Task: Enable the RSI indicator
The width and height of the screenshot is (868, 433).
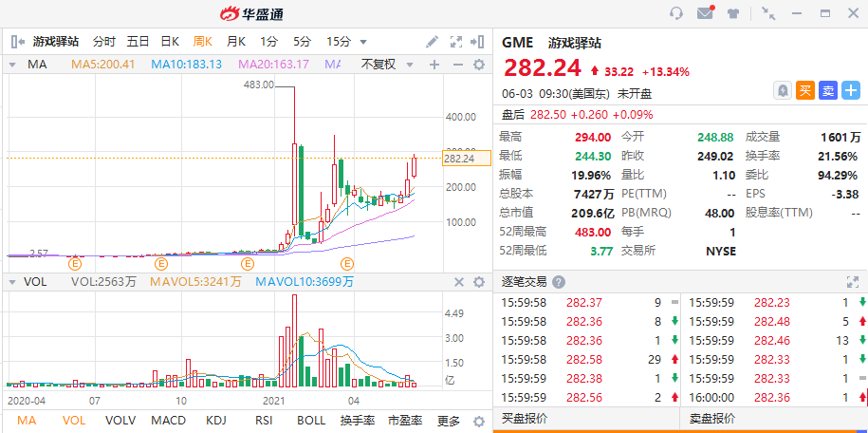Action: coord(264,421)
